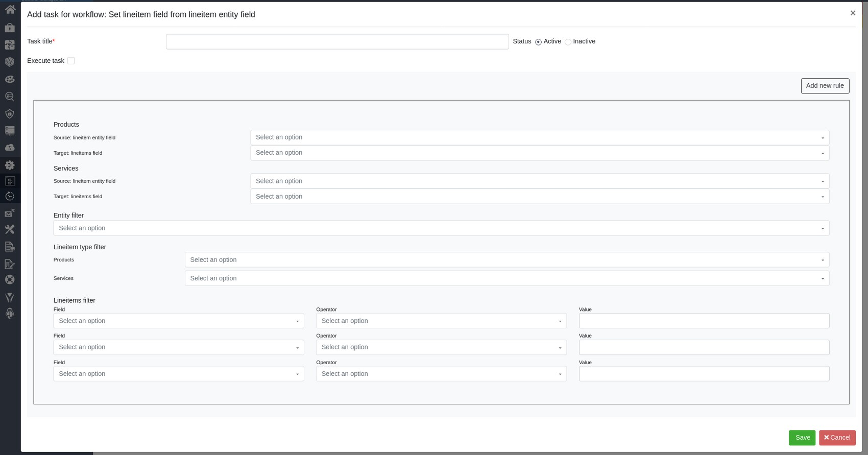
Task: Tick the Execute task checkbox
Action: click(71, 61)
